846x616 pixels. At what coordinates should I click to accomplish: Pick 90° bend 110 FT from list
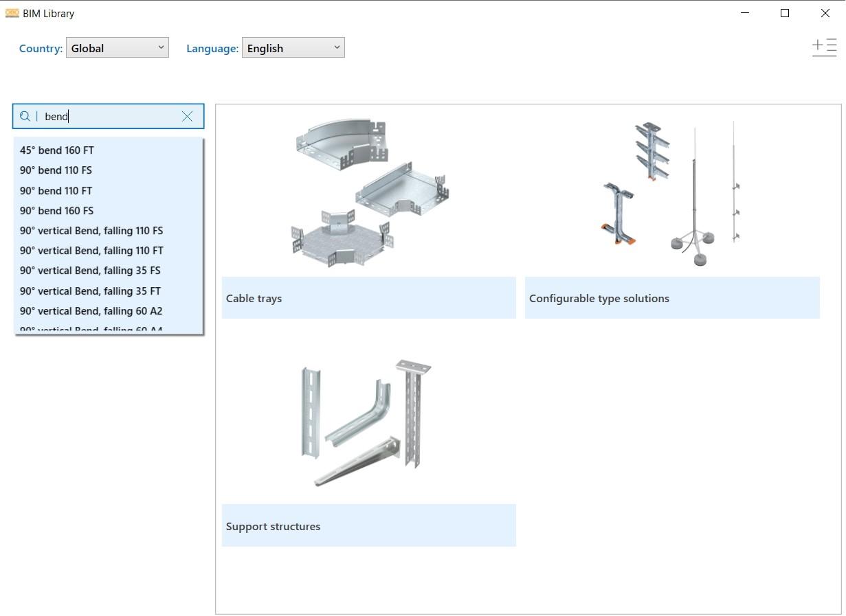[56, 191]
